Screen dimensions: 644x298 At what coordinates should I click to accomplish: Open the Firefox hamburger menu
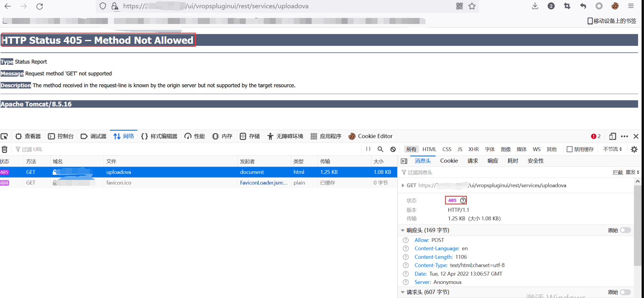pos(631,6)
